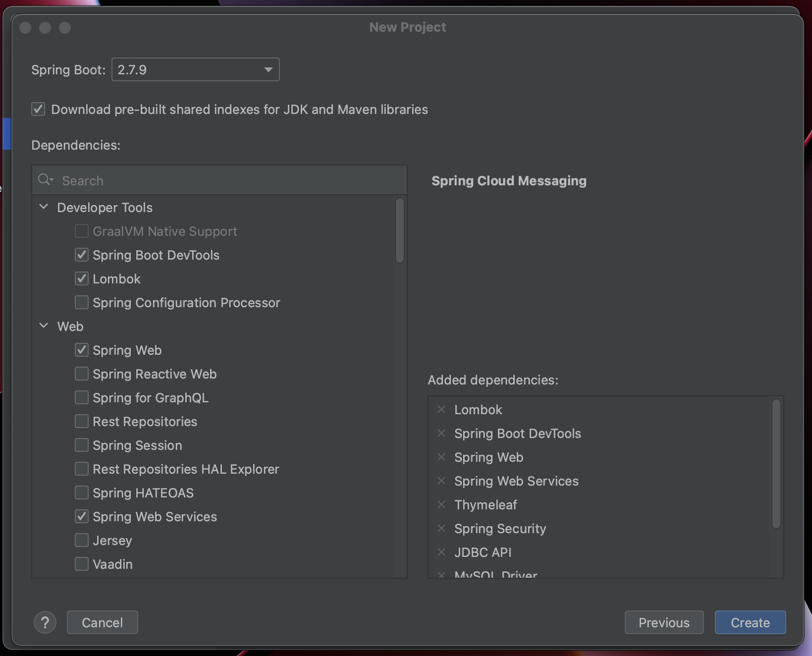Enable Spring Configuration Processor

click(x=82, y=302)
